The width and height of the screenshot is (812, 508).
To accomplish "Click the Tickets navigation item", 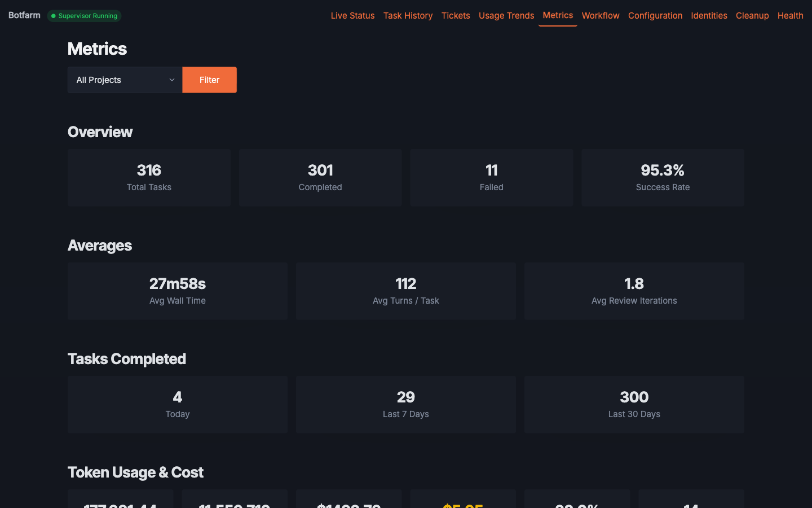I will click(455, 16).
